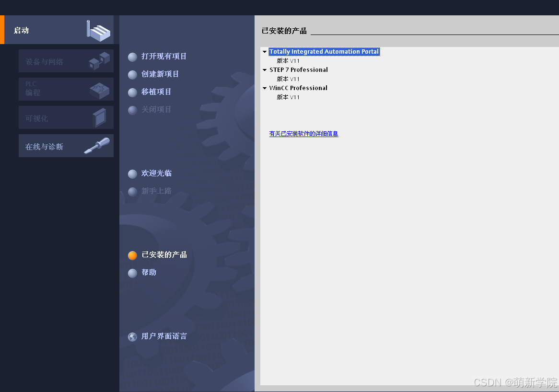Select 版本 V11 under WinCC Professional
559x392 pixels.
point(288,97)
